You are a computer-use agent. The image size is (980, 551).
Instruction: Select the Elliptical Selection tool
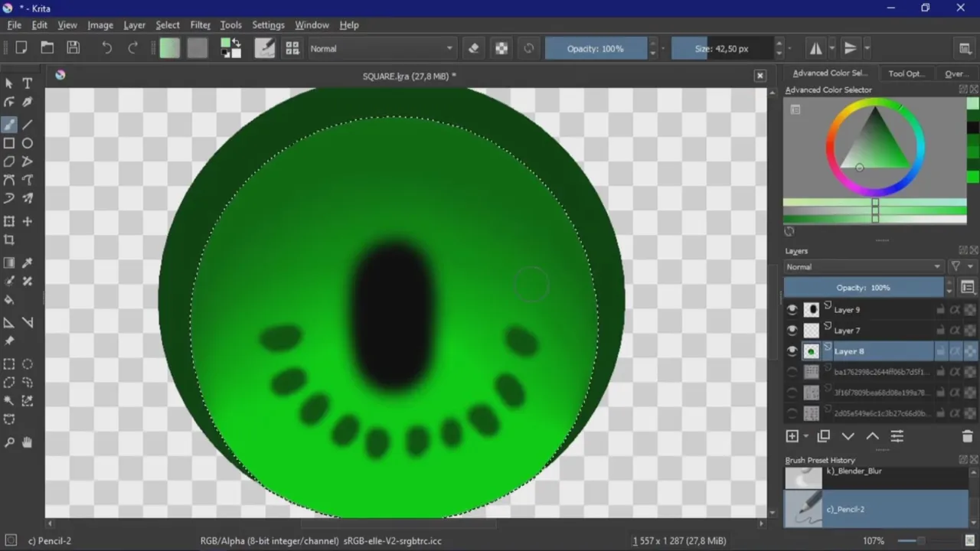pos(28,364)
